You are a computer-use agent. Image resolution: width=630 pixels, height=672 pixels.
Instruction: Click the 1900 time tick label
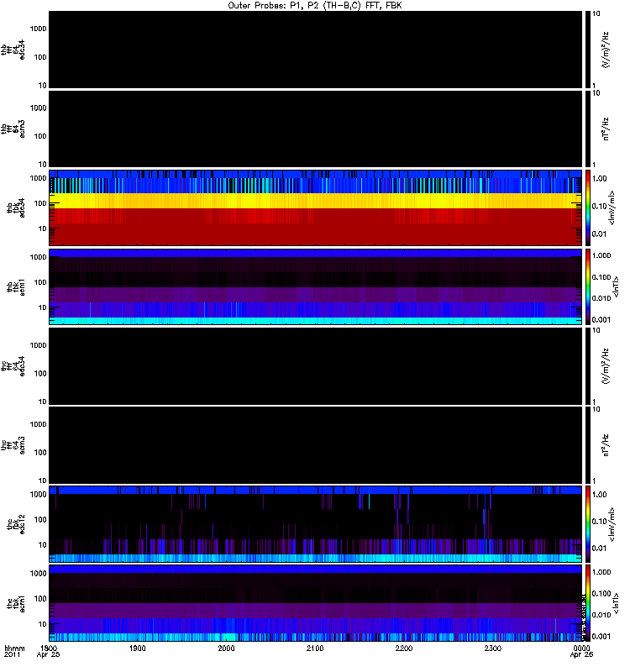pyautogui.click(x=137, y=648)
